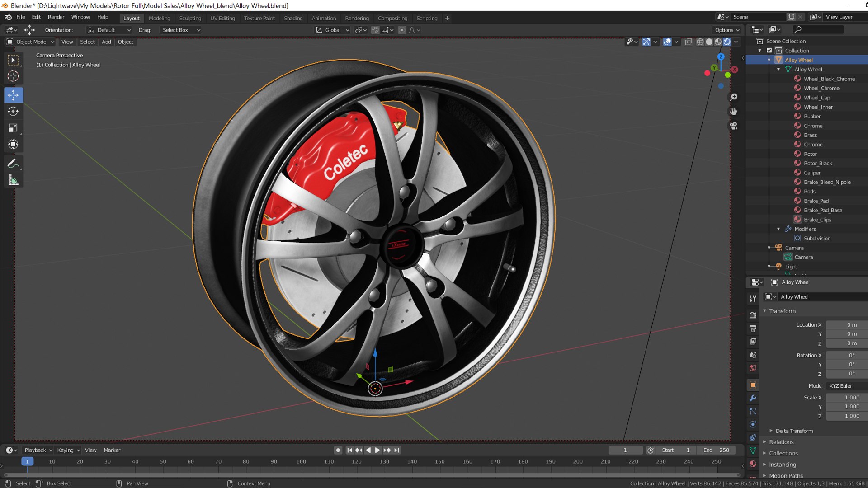Select the Select Box tool in toolbar

(x=13, y=60)
